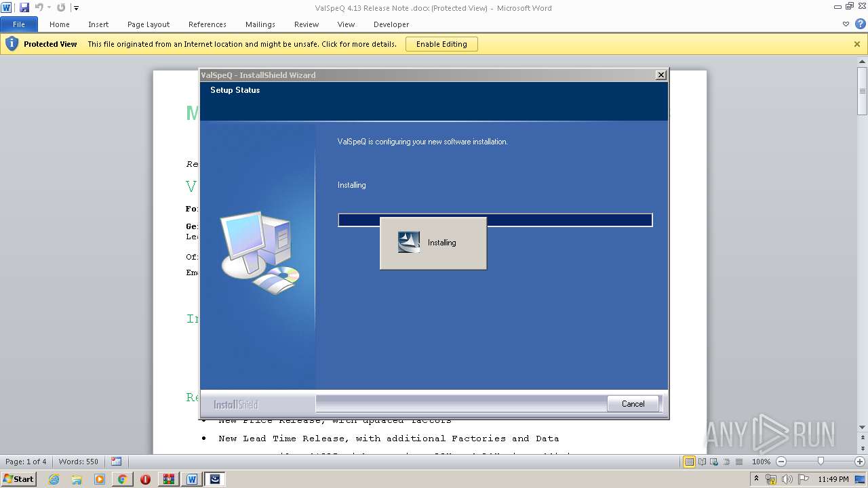868x488 pixels.
Task: Click the Words: 550 count in status bar
Action: click(79, 462)
